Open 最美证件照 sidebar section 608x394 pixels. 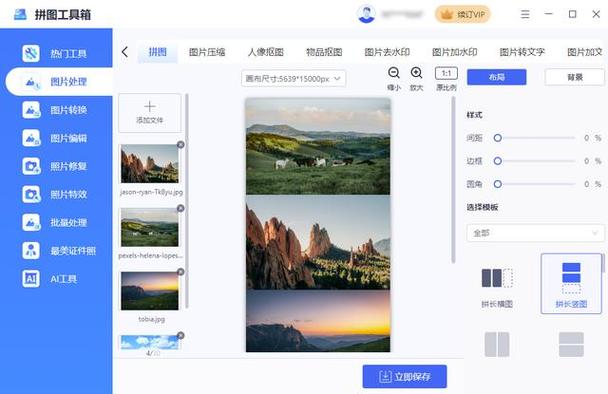[58, 251]
